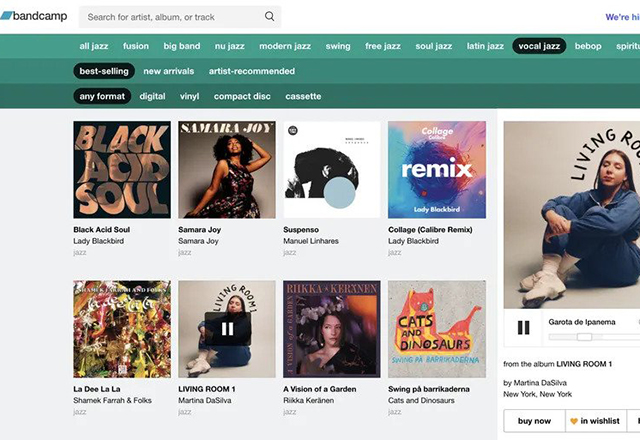Image resolution: width=640 pixels, height=440 pixels.
Task: Open the Bandcamp logo home link
Action: coord(34,17)
